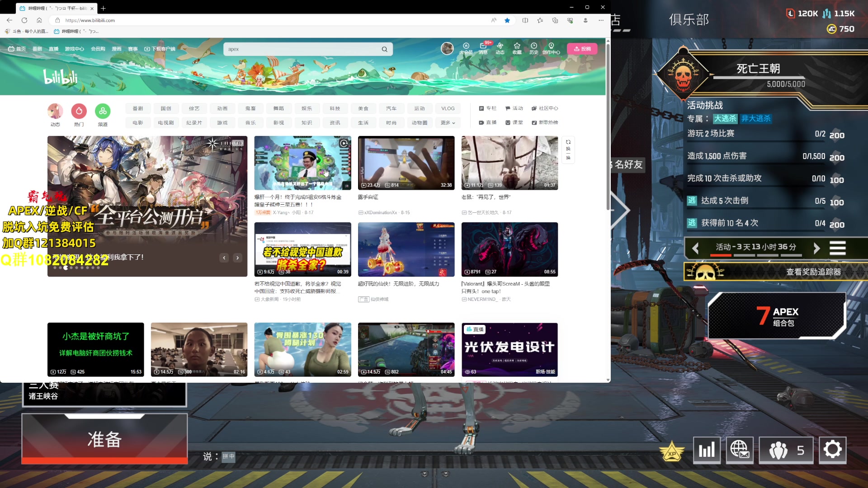This screenshot has width=868, height=488.
Task: Open Apex friends list icon showing 5
Action: click(x=786, y=450)
